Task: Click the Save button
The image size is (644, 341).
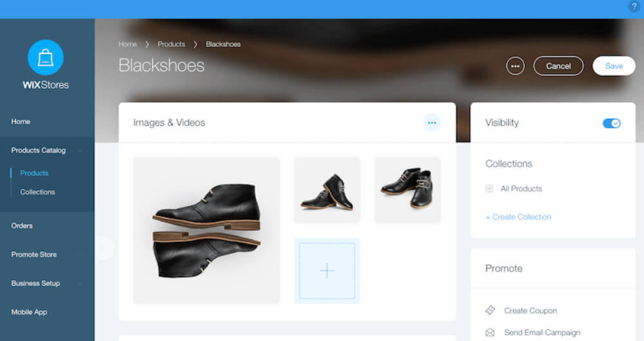Action: coord(614,66)
